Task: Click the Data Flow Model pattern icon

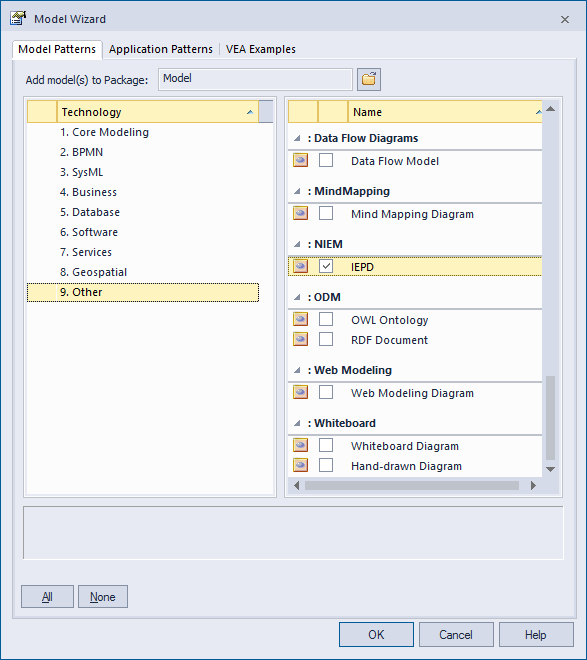Action: pos(300,160)
